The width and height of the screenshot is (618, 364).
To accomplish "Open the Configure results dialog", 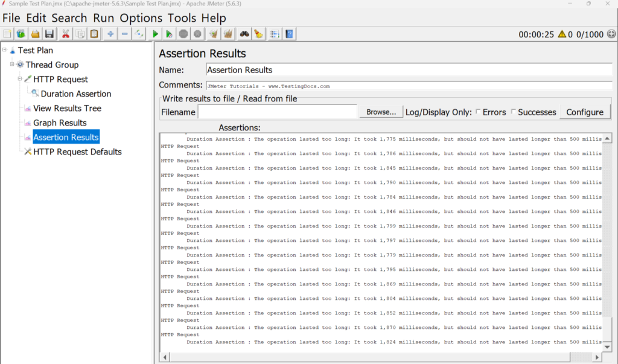I will 585,112.
